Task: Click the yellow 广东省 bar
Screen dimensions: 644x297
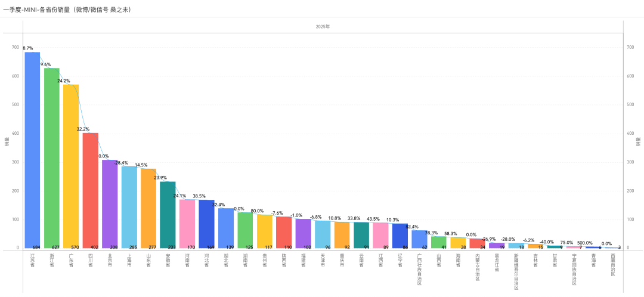Action: (71, 167)
